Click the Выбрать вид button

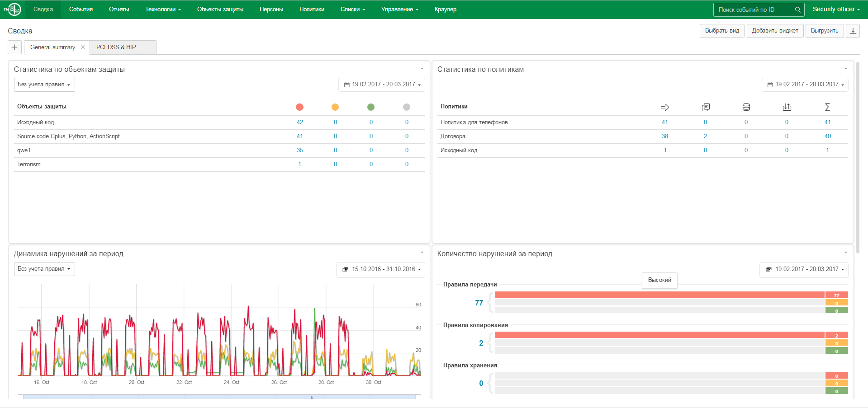click(x=721, y=31)
